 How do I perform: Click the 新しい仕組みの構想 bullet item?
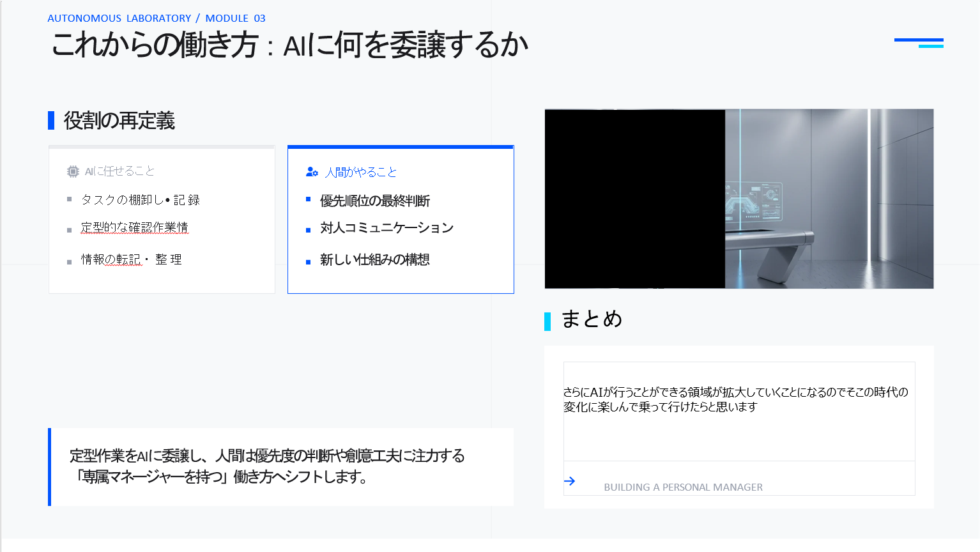coord(374,259)
